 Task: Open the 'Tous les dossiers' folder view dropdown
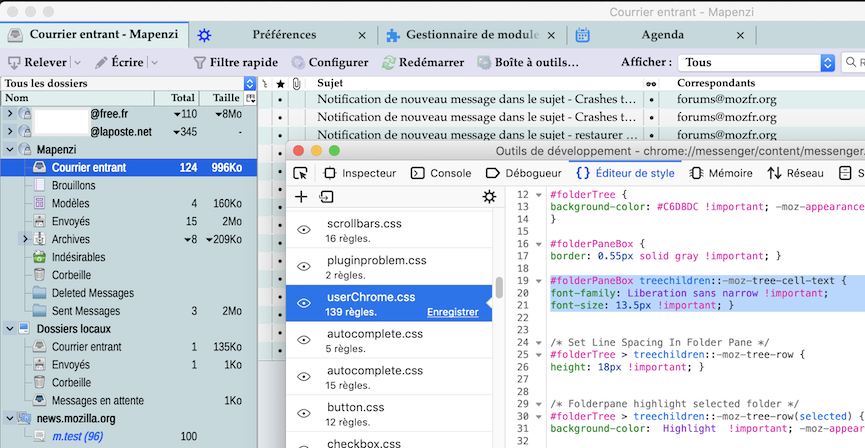(249, 83)
